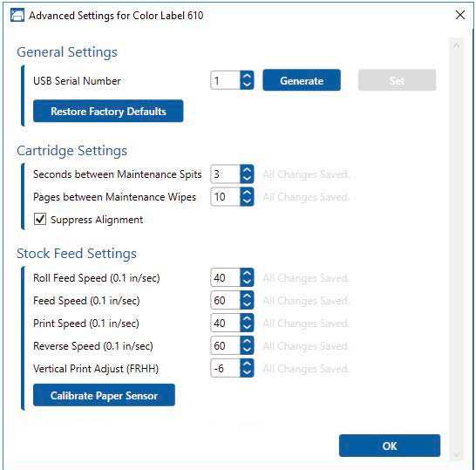Click 'All Changes Saved.' beside Maintenance Spits

[306, 174]
